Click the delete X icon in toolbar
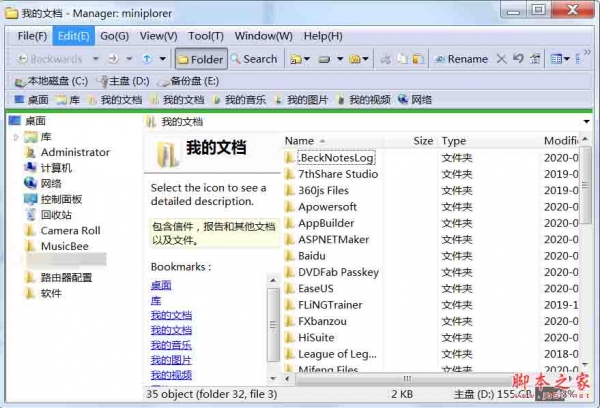This screenshot has width=600, height=408. click(x=502, y=59)
